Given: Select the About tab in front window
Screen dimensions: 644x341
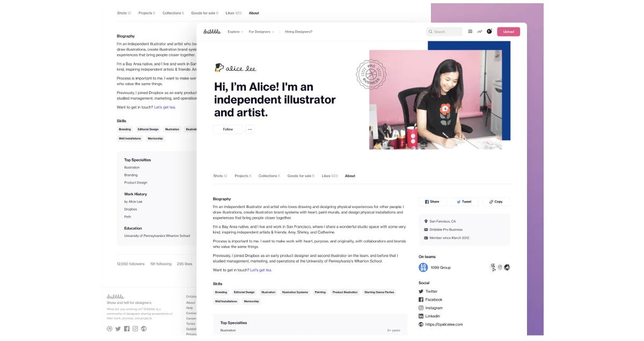Looking at the screenshot, I should [x=350, y=176].
